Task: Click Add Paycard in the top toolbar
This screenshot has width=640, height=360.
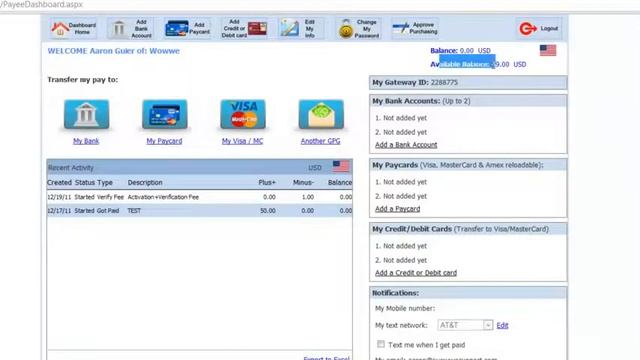Action: point(187,29)
